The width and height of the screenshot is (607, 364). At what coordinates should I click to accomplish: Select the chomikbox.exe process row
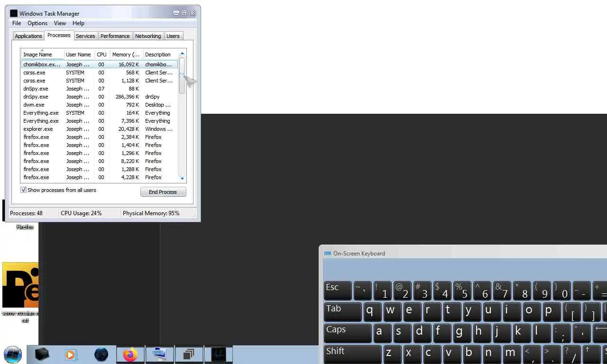[x=99, y=64]
